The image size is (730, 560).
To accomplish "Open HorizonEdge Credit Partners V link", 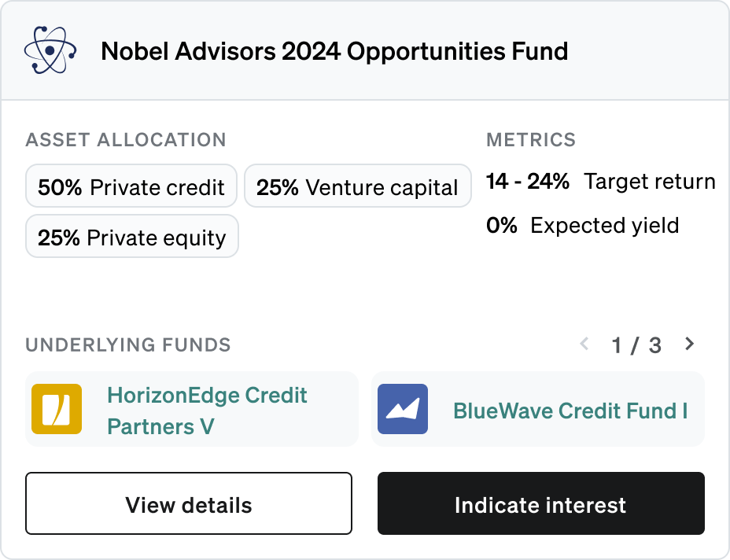I will (x=207, y=411).
